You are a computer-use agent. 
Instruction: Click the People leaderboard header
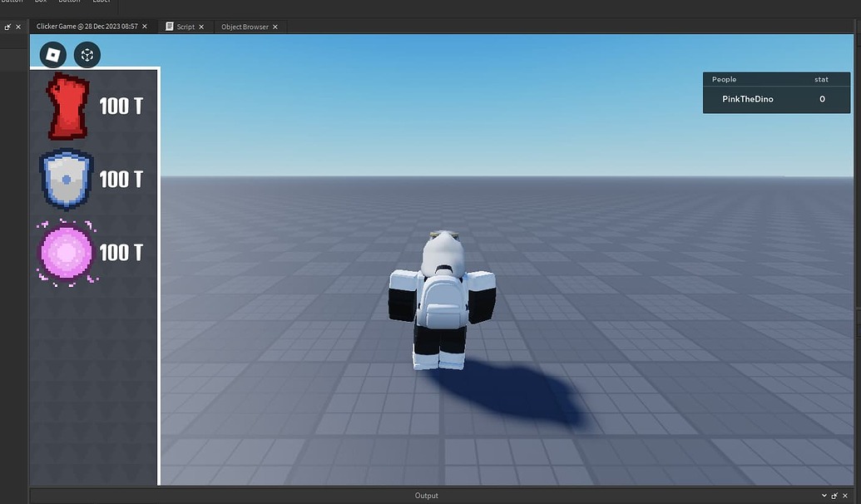tap(725, 80)
